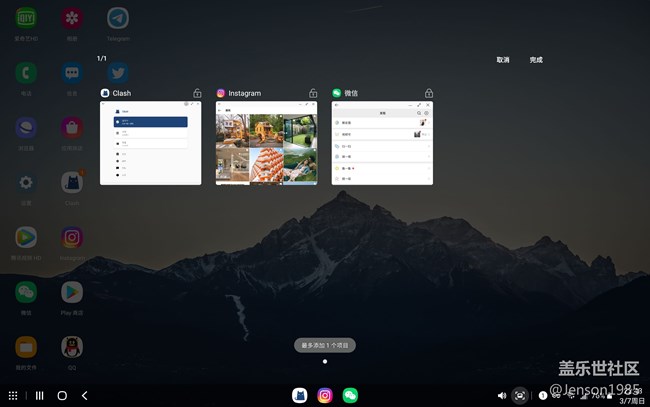Viewport: 650px width, 407px height.
Task: Click the screenshot capture icon in the tray
Action: tap(520, 396)
